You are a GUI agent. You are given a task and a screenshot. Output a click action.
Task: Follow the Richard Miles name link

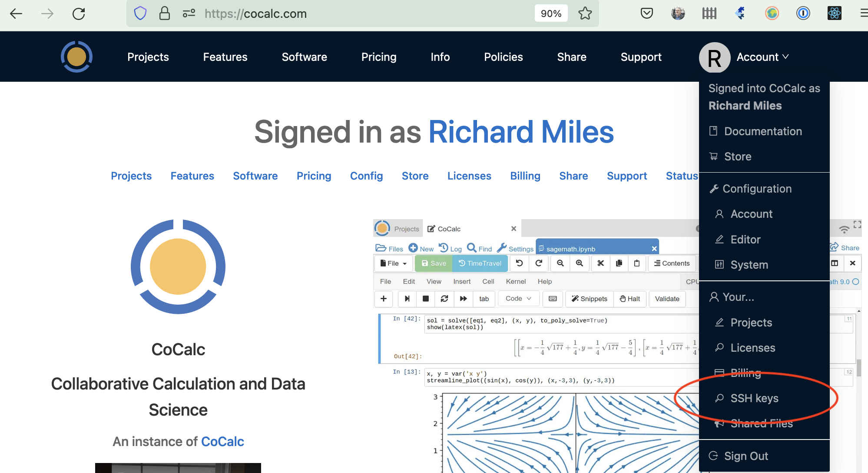coord(521,132)
